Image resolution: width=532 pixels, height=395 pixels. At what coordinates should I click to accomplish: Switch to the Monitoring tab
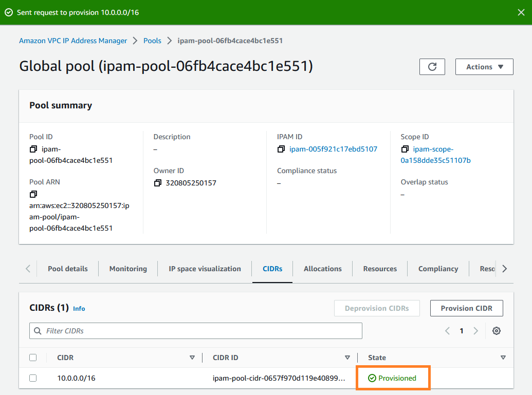[127, 268]
